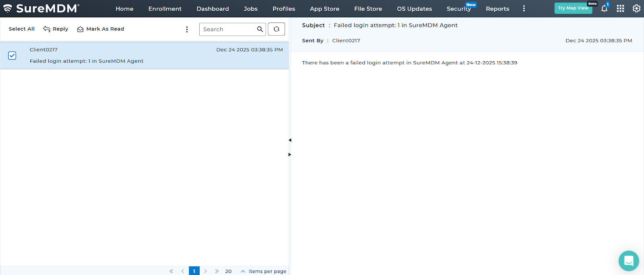The width and height of the screenshot is (644, 275).
Task: Click into the Search input field
Action: [228, 29]
